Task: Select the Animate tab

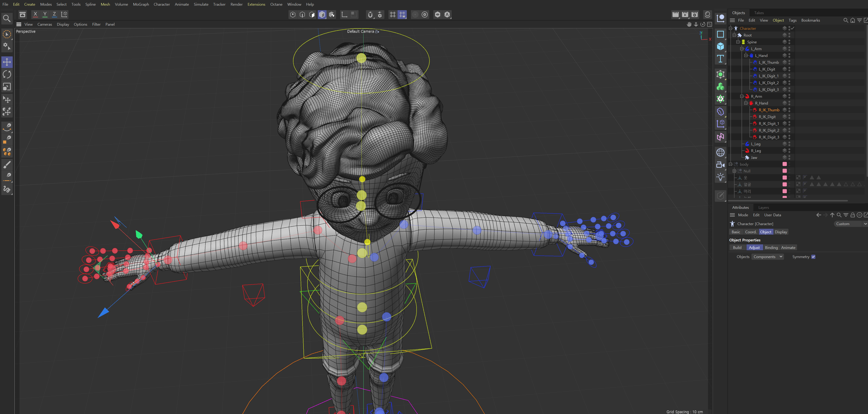Action: (x=788, y=248)
